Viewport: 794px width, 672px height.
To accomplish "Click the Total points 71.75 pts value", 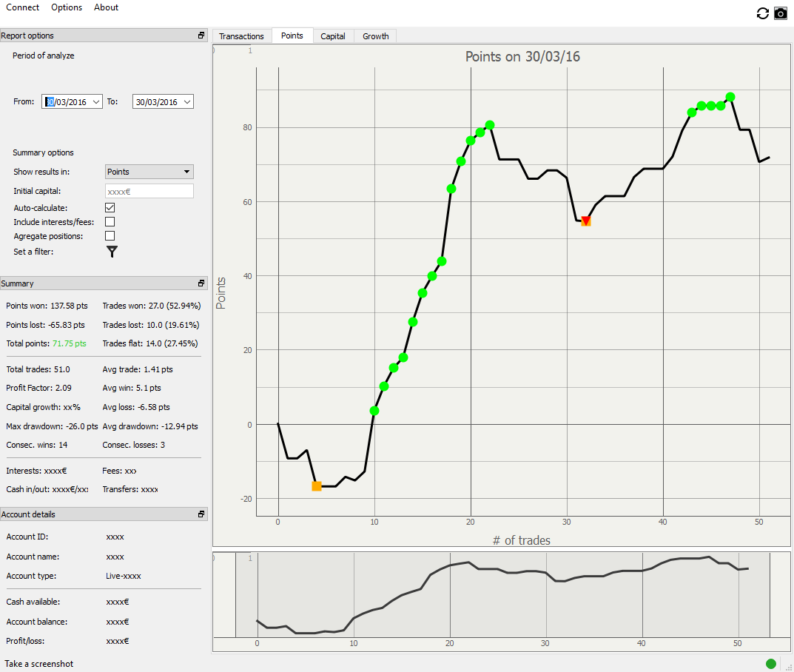I will [70, 343].
